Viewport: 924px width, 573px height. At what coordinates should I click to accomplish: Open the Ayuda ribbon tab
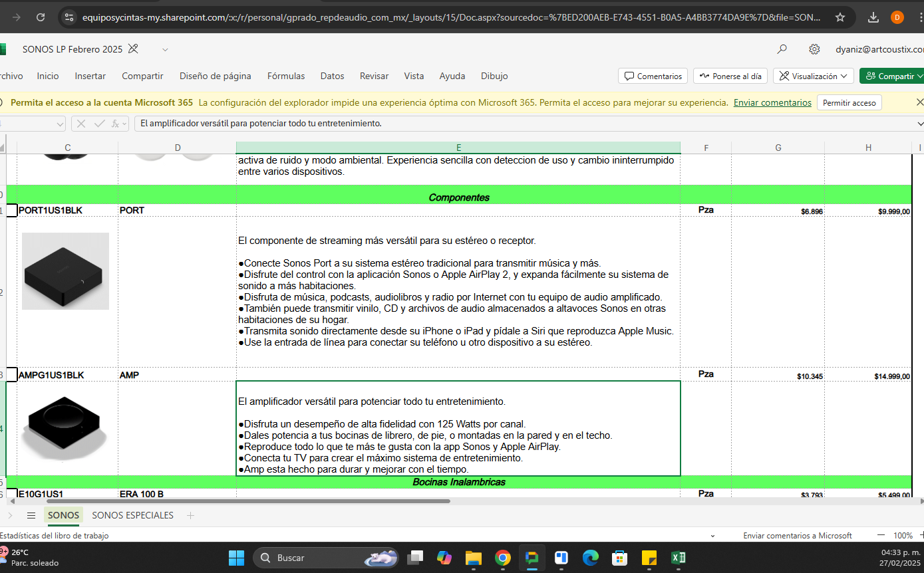pos(452,76)
